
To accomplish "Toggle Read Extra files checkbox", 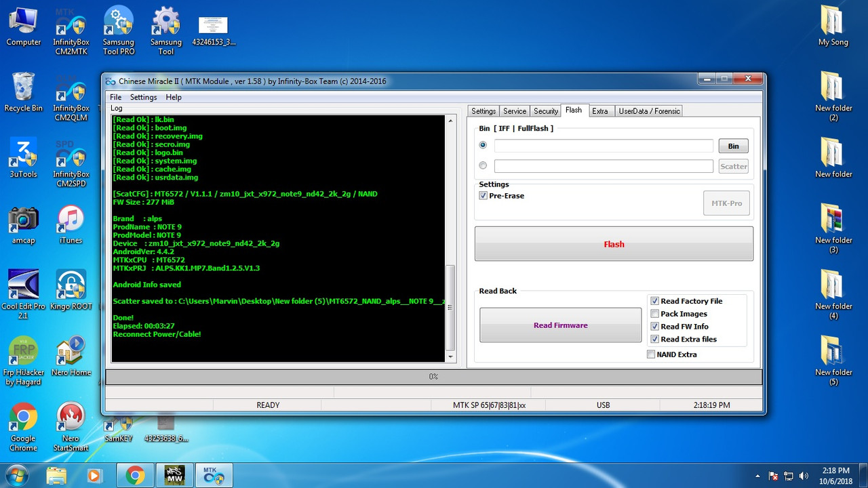I will [x=654, y=340].
